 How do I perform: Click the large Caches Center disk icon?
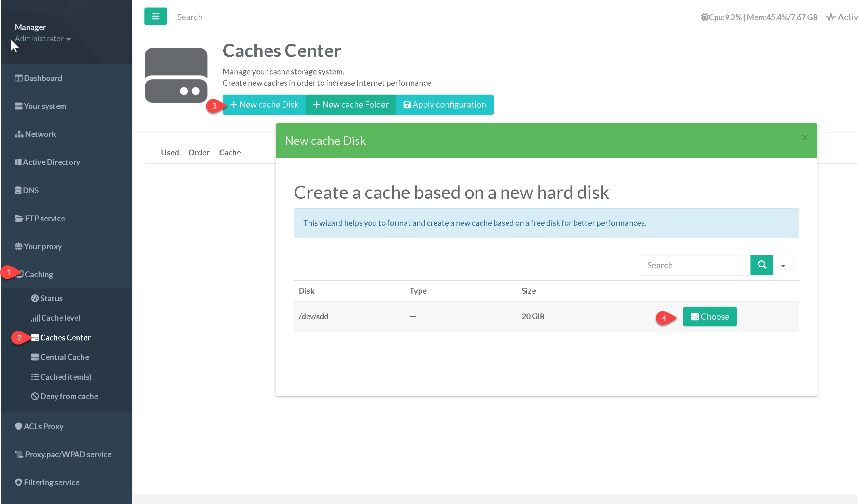pyautogui.click(x=176, y=75)
